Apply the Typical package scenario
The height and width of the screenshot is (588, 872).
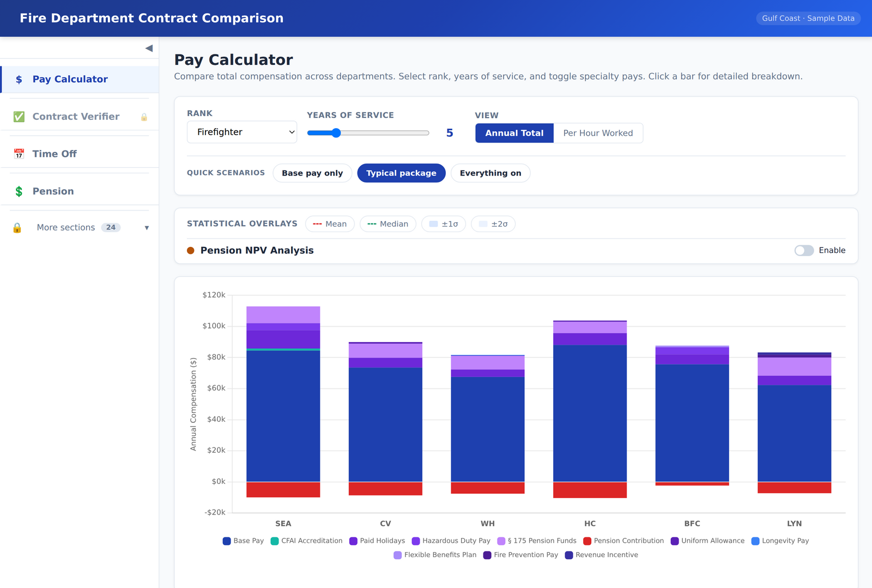tap(401, 173)
